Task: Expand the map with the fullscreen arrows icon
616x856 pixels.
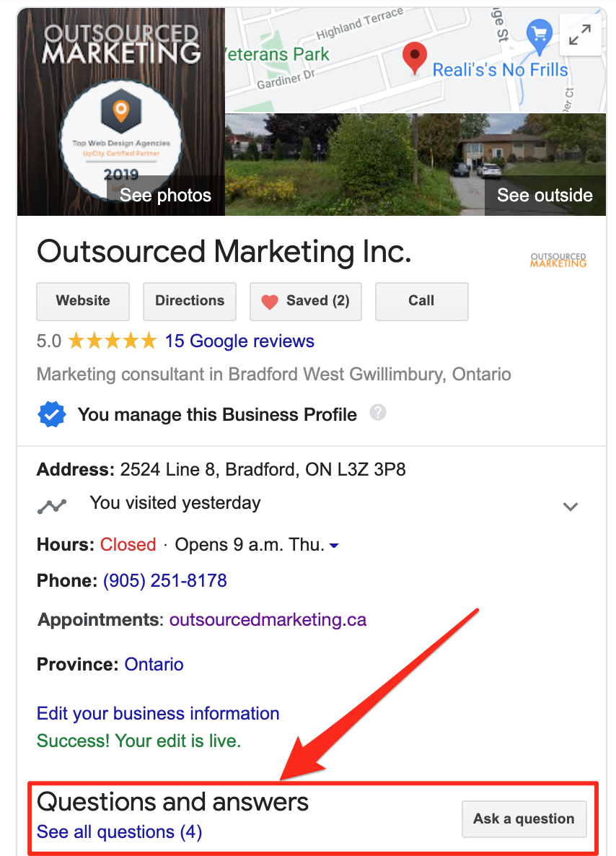Action: (x=579, y=35)
